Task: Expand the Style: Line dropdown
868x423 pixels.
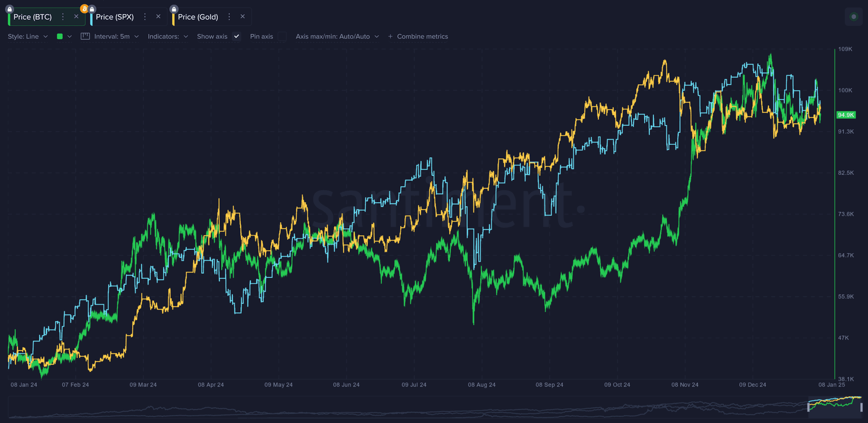Action: pos(28,36)
